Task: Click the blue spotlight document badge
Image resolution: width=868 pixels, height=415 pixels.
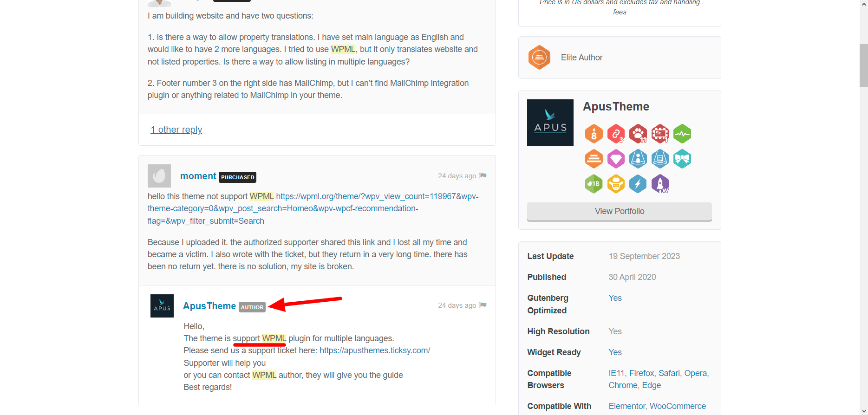Action: tap(660, 159)
